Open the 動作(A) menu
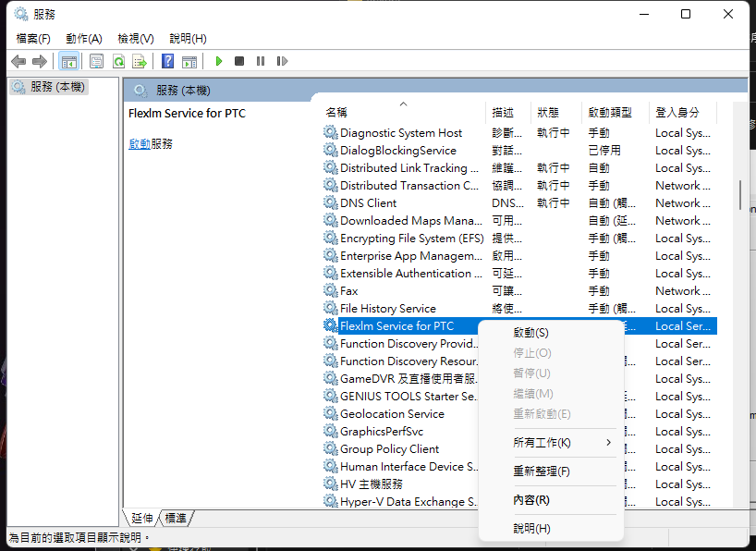This screenshot has width=756, height=551. (x=83, y=38)
